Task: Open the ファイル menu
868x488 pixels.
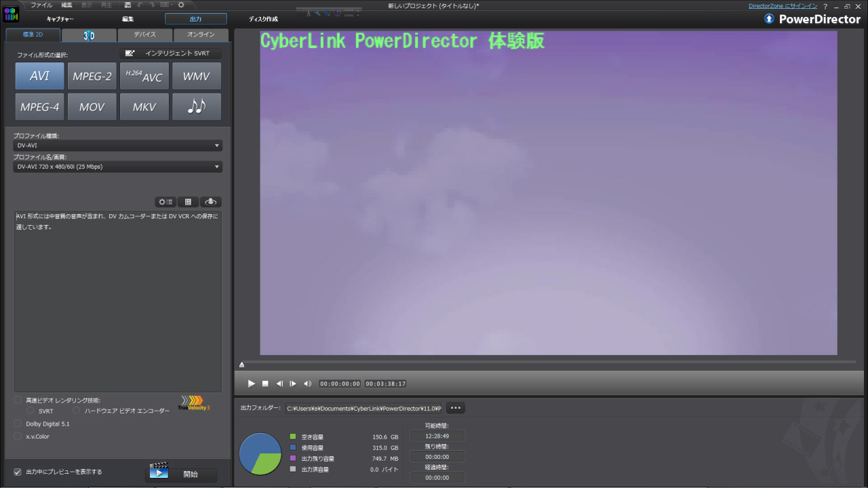Action: [41, 5]
